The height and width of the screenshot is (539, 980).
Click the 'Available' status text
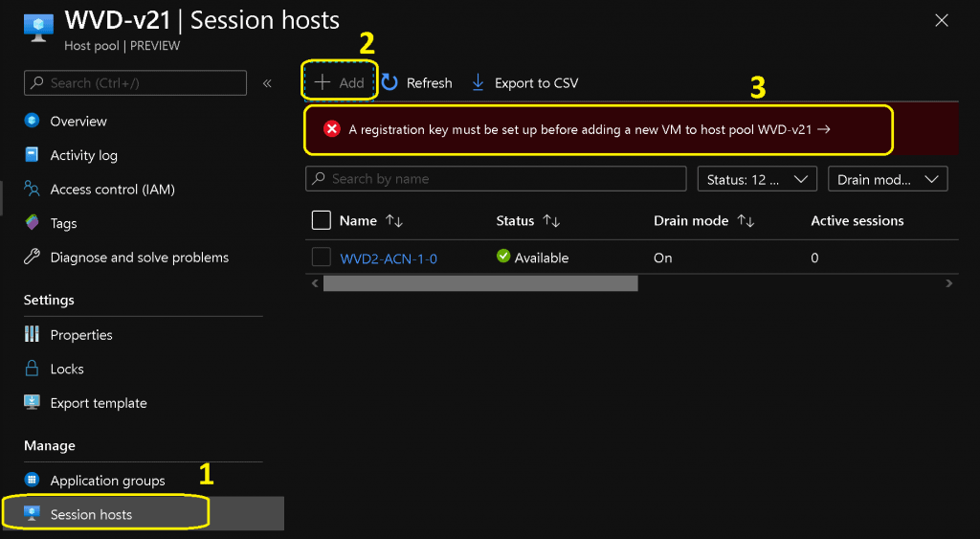pos(542,258)
